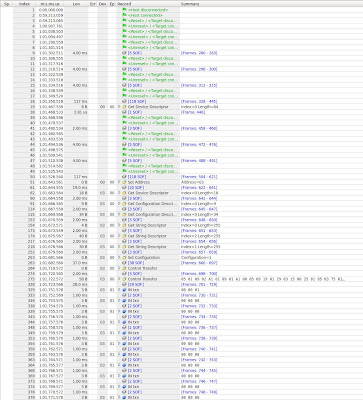Screen dimensions: 363x400
Task: Expand Get String Descriptor row index 218
Action: pyautogui.click(x=119, y=247)
